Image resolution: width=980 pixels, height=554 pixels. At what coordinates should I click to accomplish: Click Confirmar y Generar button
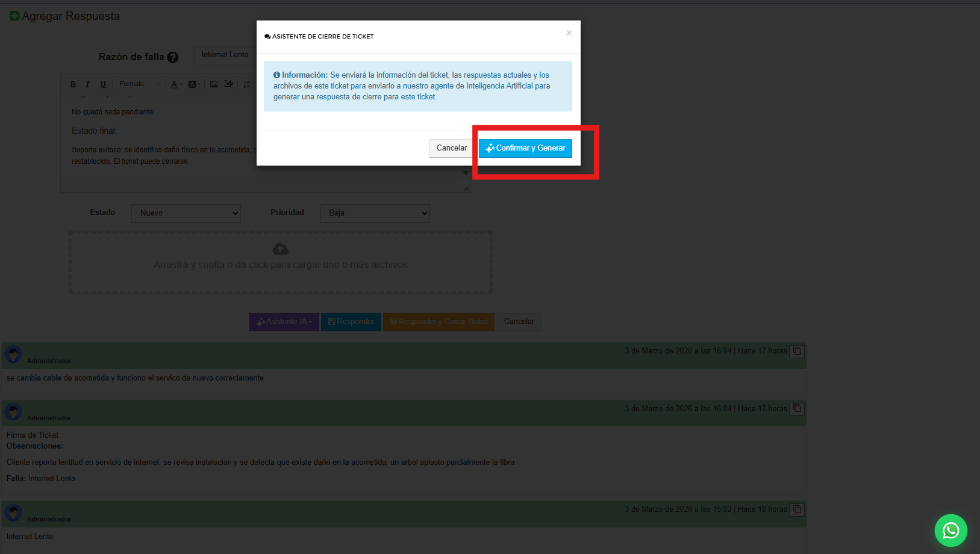coord(525,148)
